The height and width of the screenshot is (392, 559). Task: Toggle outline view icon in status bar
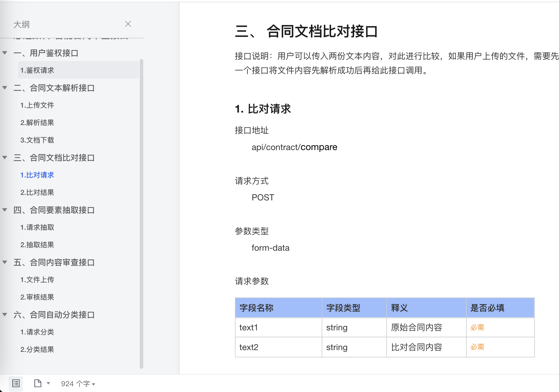pos(16,384)
